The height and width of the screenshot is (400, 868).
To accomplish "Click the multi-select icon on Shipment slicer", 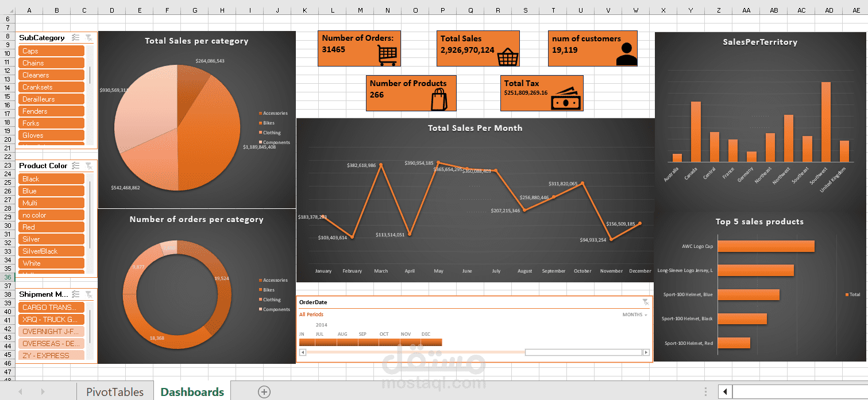I will (75, 294).
